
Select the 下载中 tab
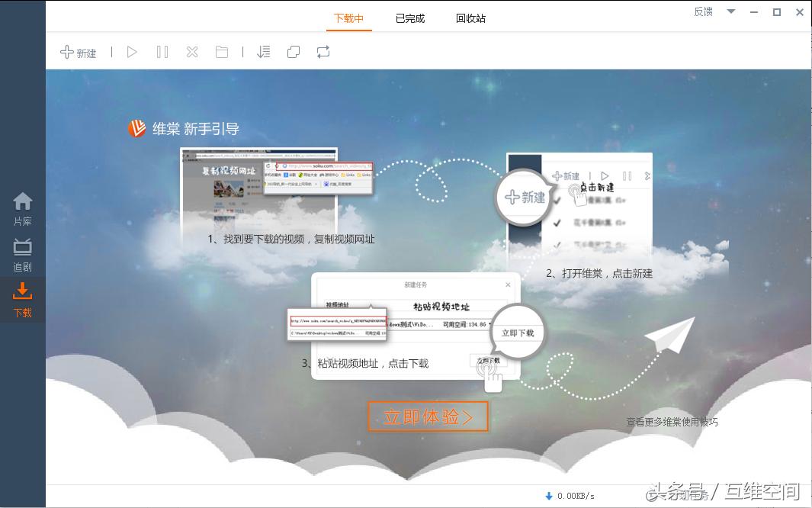click(348, 18)
